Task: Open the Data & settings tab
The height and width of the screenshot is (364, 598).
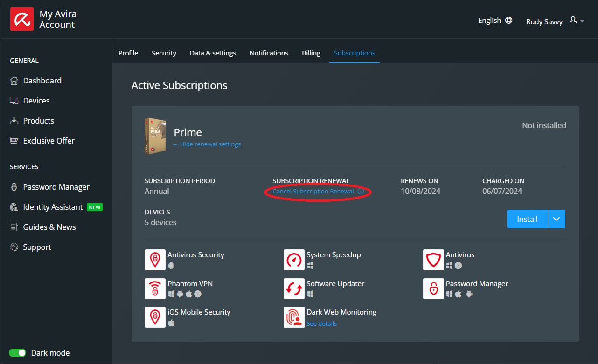Action: 213,53
